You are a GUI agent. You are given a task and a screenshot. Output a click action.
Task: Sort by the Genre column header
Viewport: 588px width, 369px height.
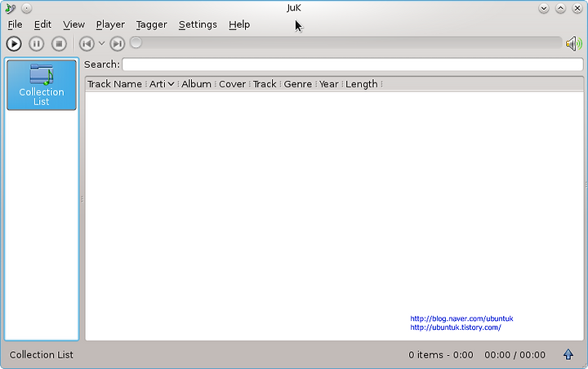click(x=298, y=84)
